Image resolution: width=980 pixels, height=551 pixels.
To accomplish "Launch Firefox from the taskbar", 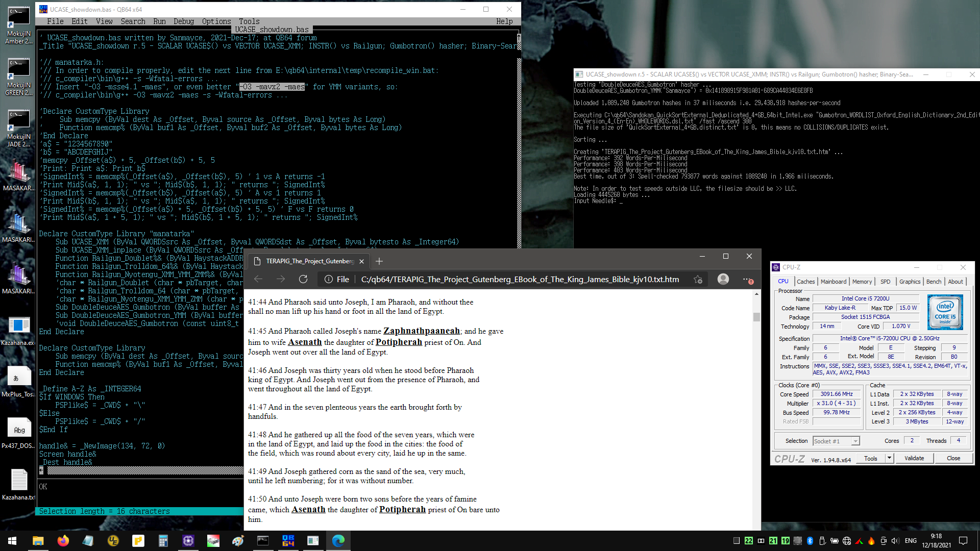I will tap(63, 541).
